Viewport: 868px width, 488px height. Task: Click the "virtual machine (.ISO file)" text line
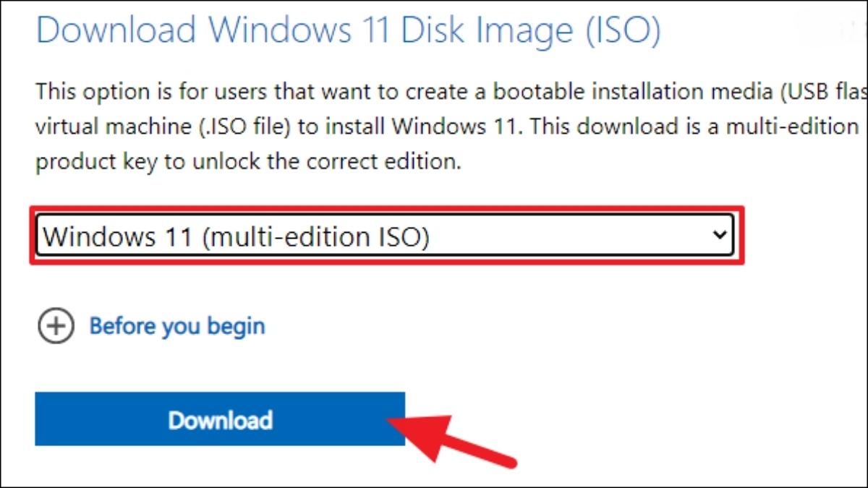click(x=165, y=127)
